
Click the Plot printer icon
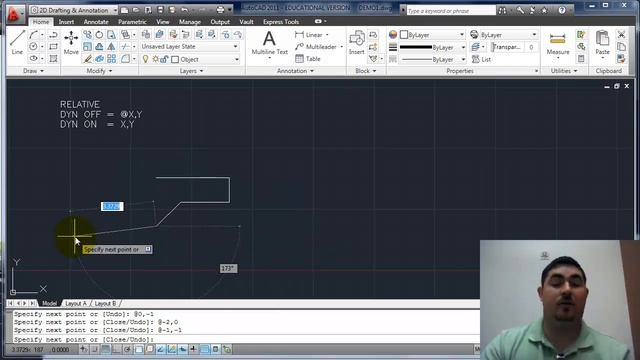(220, 10)
